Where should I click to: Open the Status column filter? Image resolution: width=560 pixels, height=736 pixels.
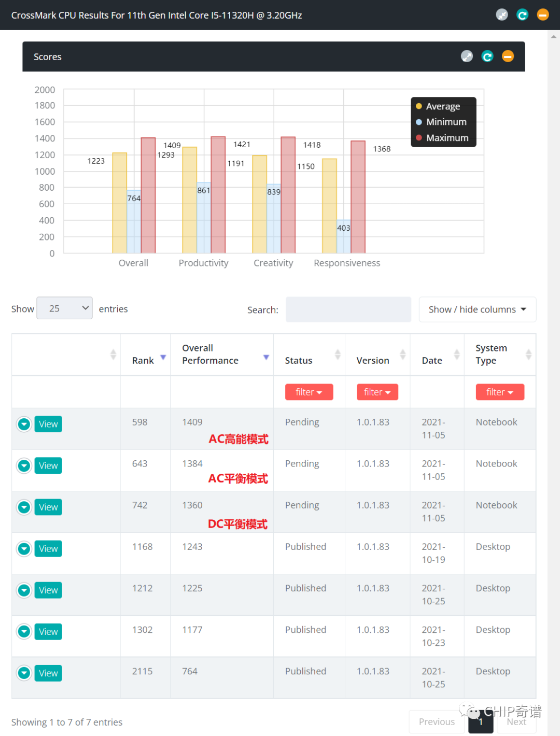[309, 392]
